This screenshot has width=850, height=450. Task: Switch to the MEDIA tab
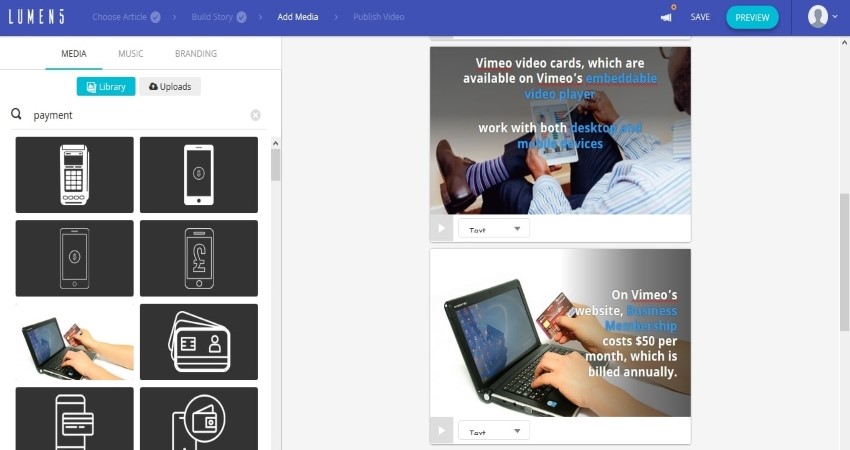(x=74, y=53)
